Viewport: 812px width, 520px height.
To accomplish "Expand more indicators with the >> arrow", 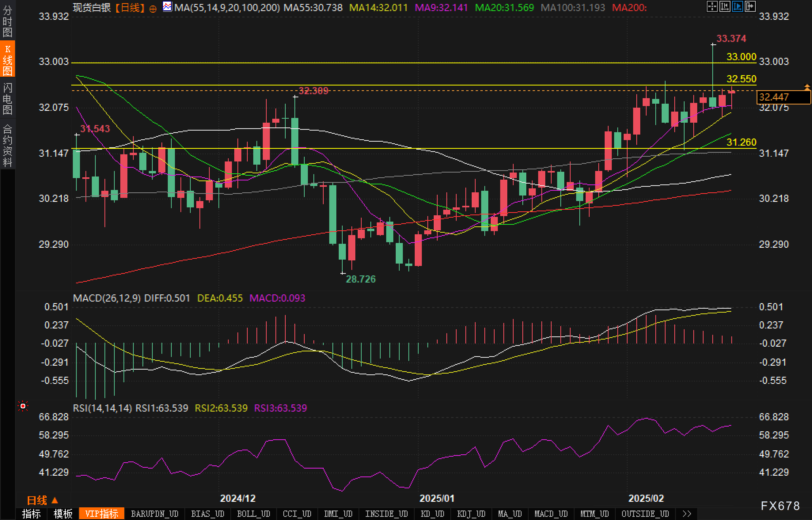I will coord(687,514).
